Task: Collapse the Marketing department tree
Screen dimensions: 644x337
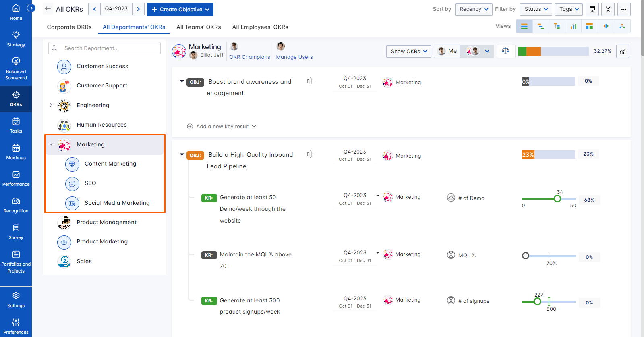Action: click(x=51, y=144)
